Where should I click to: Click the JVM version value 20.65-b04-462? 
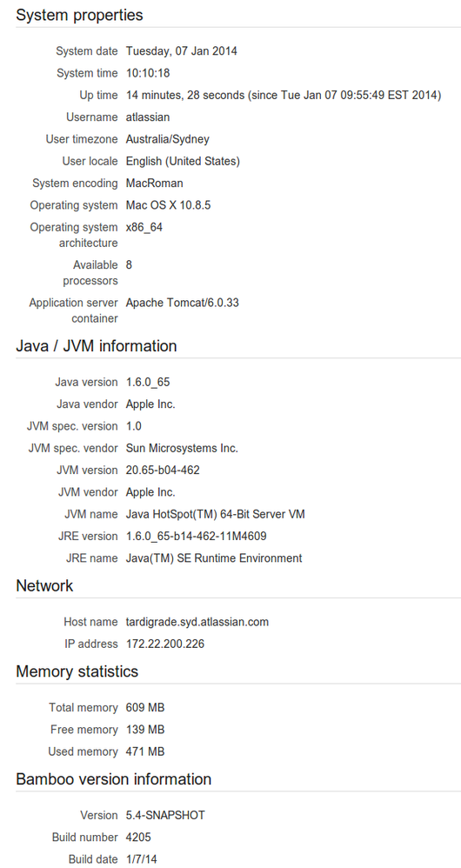coord(163,470)
